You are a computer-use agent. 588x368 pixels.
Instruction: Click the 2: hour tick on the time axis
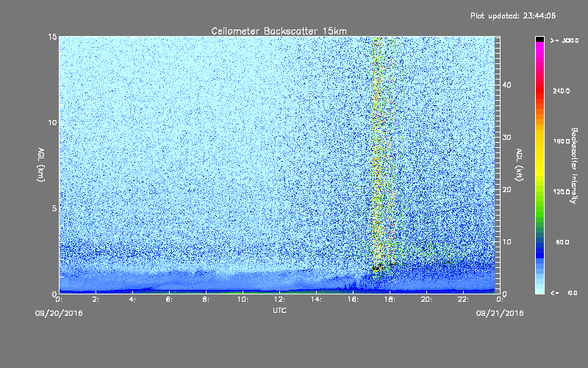pyautogui.click(x=96, y=300)
